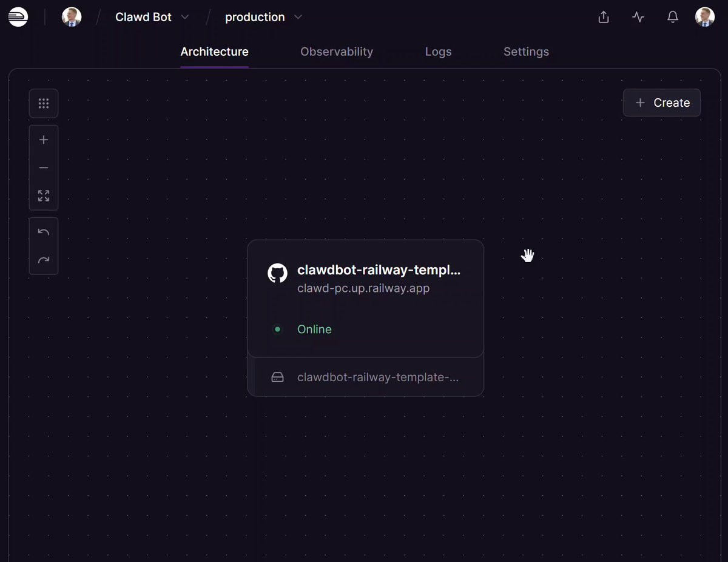Toggle the canvas grid dots icon
The height and width of the screenshot is (562, 728).
coord(44,103)
